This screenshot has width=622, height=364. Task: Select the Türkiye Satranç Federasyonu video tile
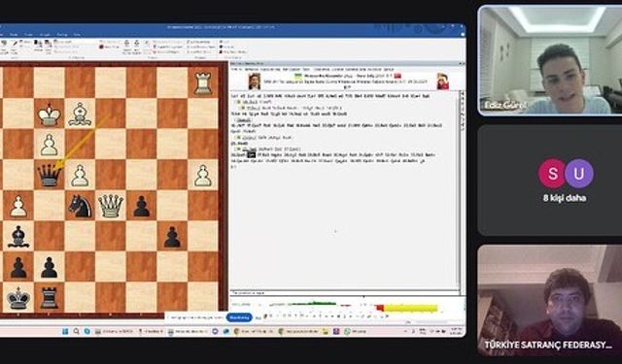(x=550, y=300)
